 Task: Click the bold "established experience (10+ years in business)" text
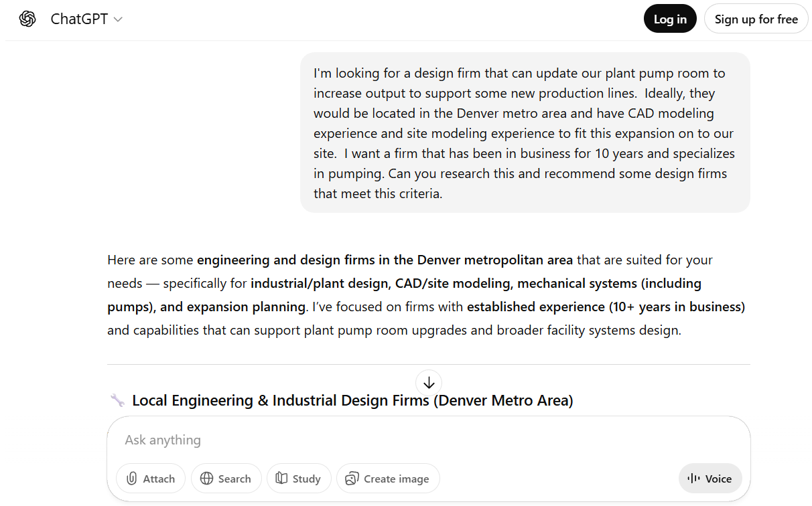click(606, 307)
